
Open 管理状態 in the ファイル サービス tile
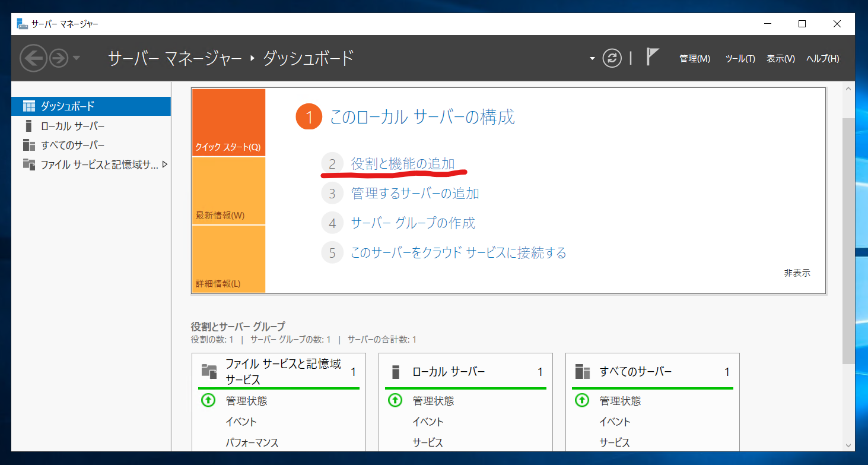click(246, 401)
